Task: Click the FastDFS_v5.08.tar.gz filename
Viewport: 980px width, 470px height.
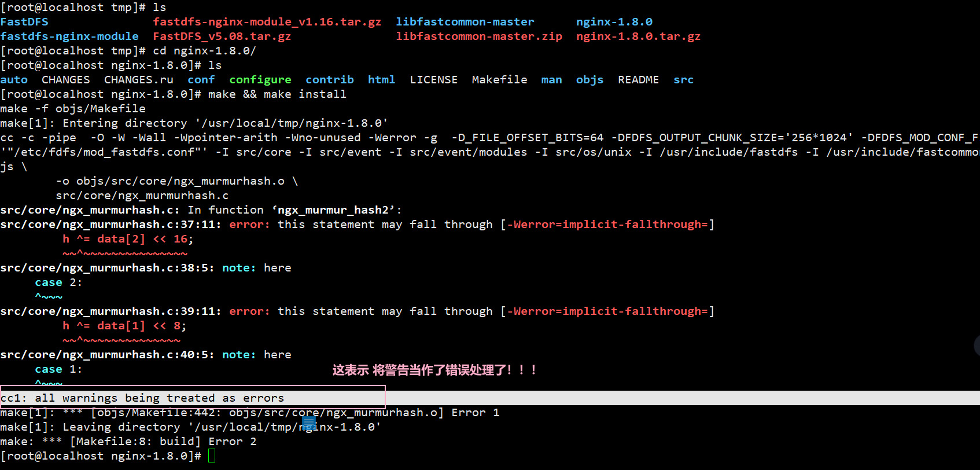Action: tap(222, 36)
